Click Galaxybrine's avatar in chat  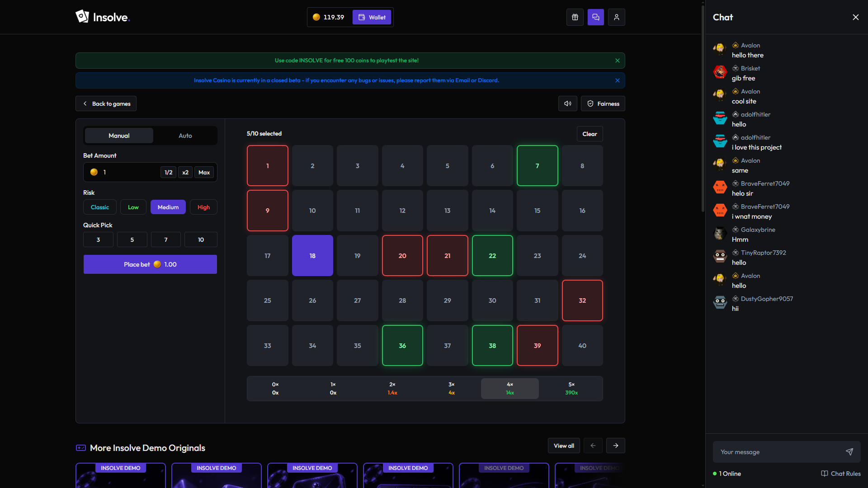(x=720, y=233)
